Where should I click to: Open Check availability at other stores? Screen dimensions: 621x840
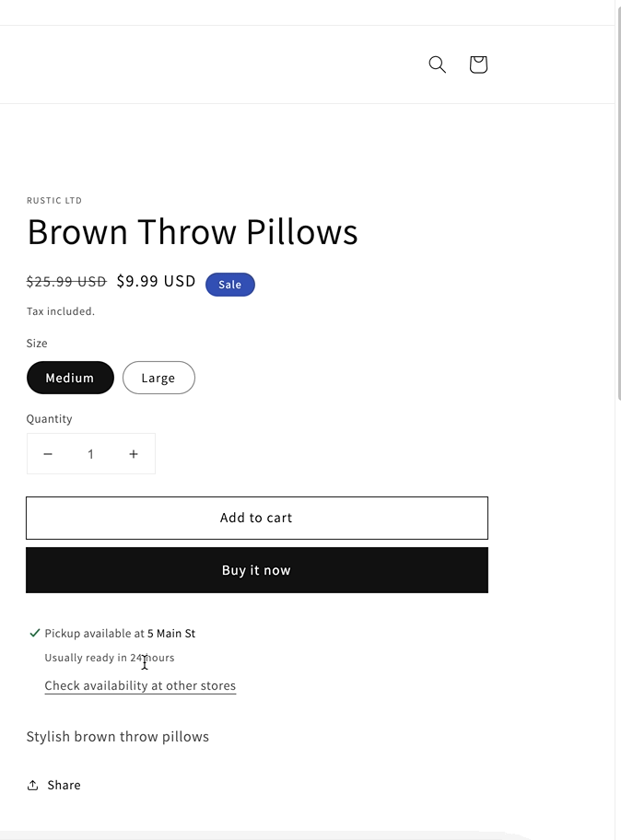pos(140,685)
